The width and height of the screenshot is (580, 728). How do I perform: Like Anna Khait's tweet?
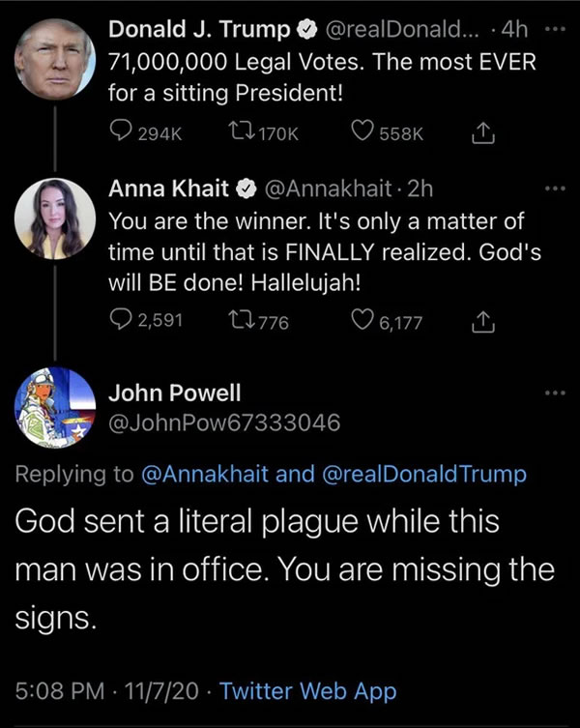pos(364,321)
